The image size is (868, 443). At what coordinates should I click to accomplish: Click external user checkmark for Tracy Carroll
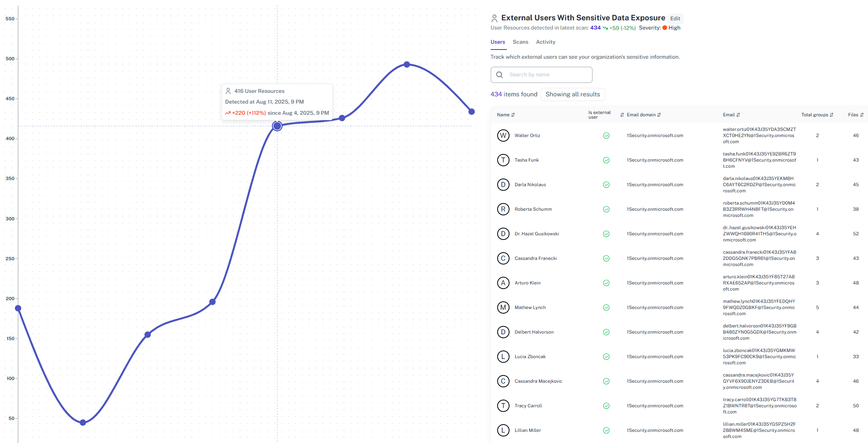pyautogui.click(x=606, y=406)
